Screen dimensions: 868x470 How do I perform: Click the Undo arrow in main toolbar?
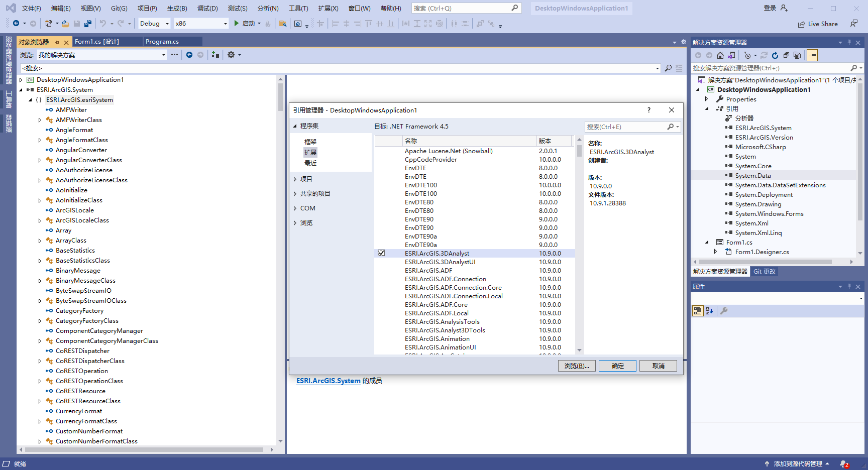click(x=103, y=24)
